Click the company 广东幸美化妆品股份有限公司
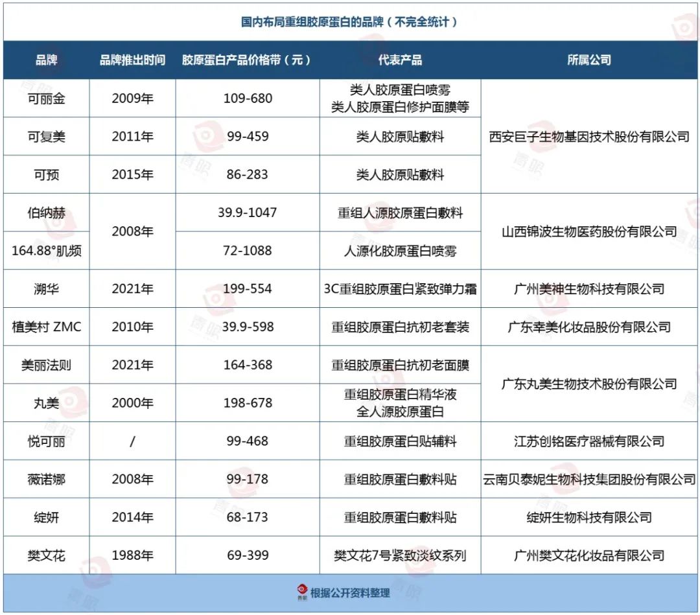 pyautogui.click(x=589, y=327)
